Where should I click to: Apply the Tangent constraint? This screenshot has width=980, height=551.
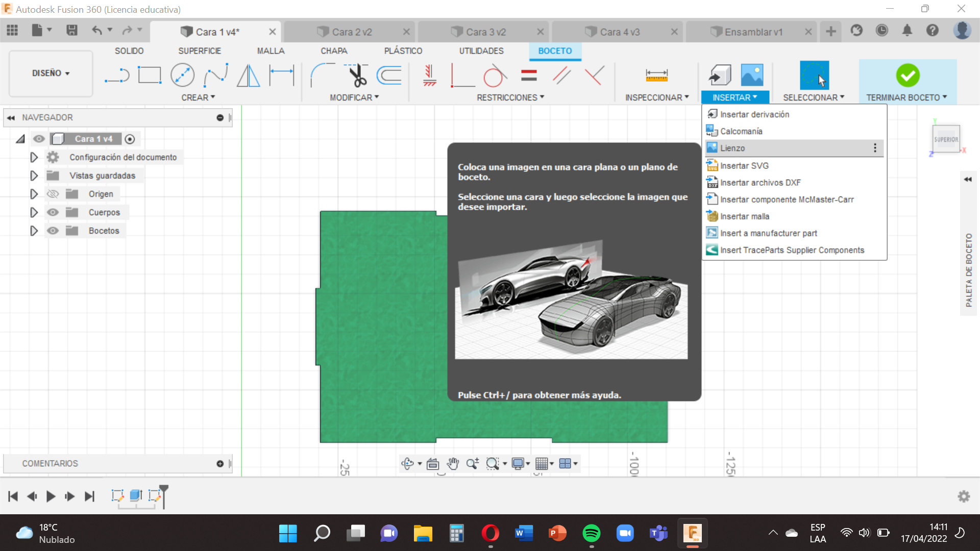(495, 76)
